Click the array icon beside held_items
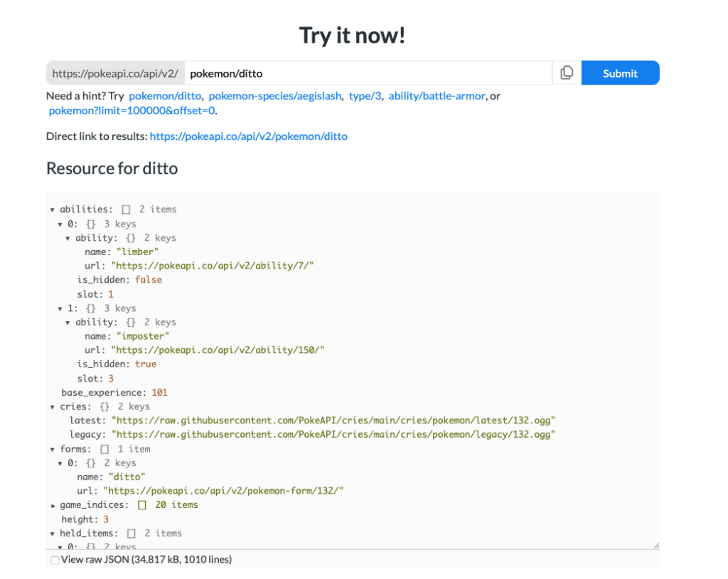The width and height of the screenshot is (728, 579). pos(132,534)
